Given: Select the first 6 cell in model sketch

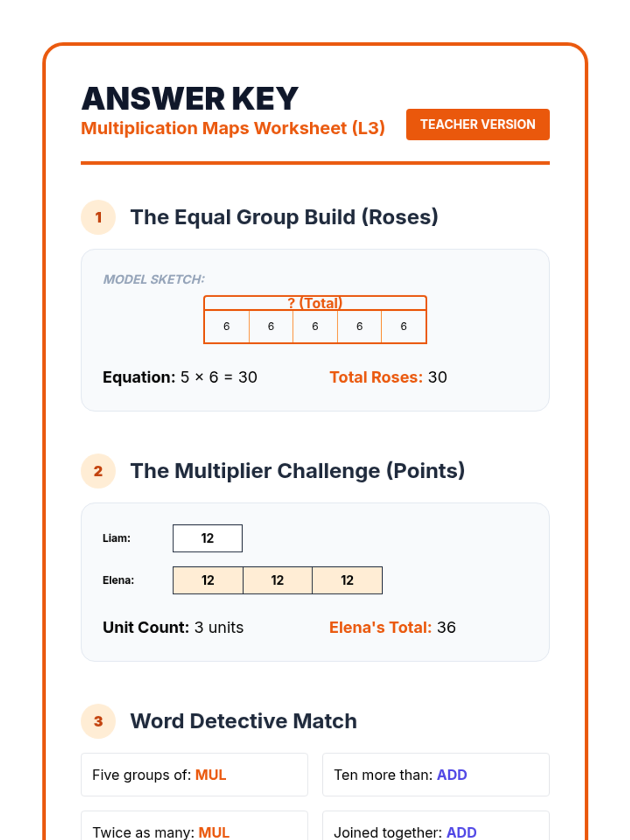Looking at the screenshot, I should pyautogui.click(x=227, y=327).
